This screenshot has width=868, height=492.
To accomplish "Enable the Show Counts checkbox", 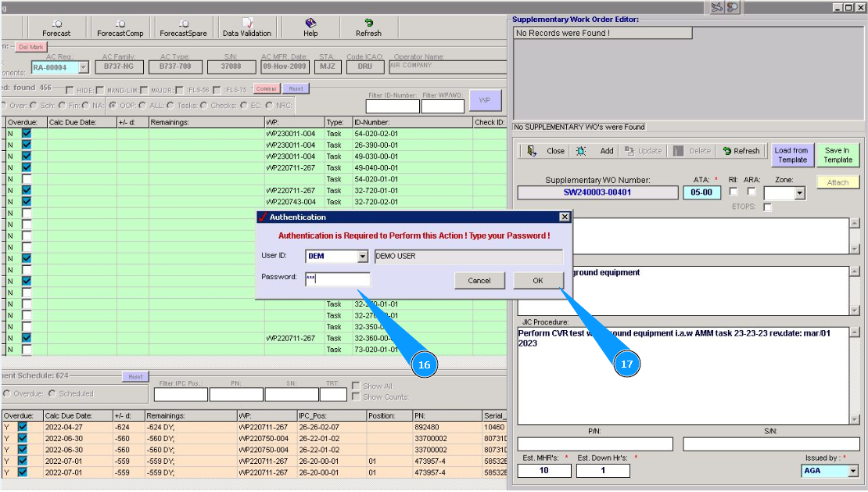I will [356, 397].
